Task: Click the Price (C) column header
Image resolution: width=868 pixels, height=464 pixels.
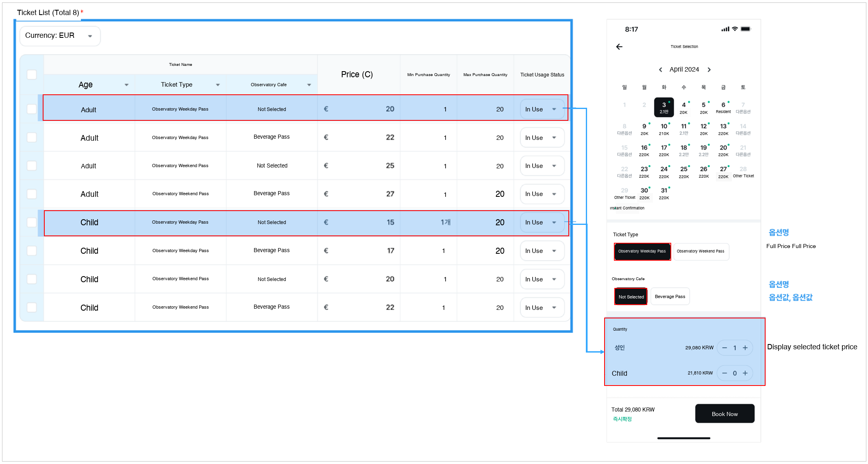Action: click(357, 74)
